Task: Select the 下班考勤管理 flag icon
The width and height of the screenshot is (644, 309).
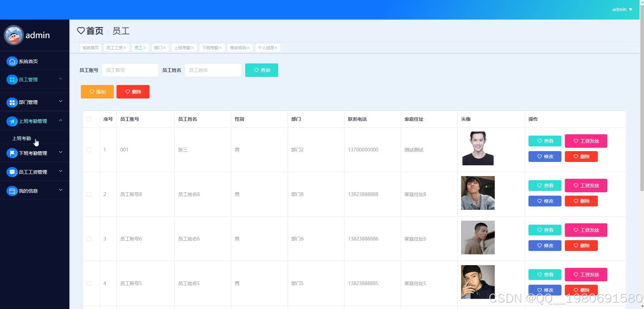Action: pos(12,153)
